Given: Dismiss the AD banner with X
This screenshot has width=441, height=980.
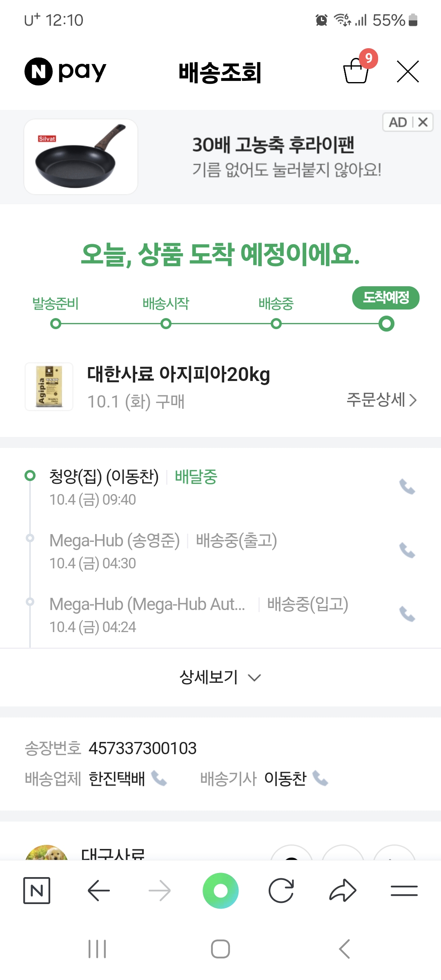Looking at the screenshot, I should (423, 122).
